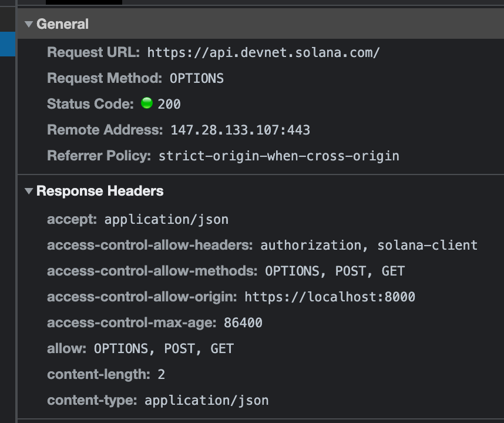
Task: Click the General section header label
Action: click(62, 24)
